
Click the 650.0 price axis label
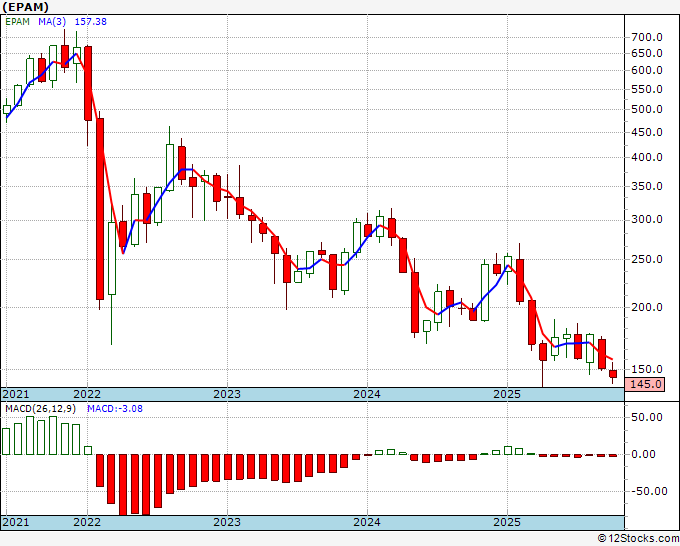(647, 53)
